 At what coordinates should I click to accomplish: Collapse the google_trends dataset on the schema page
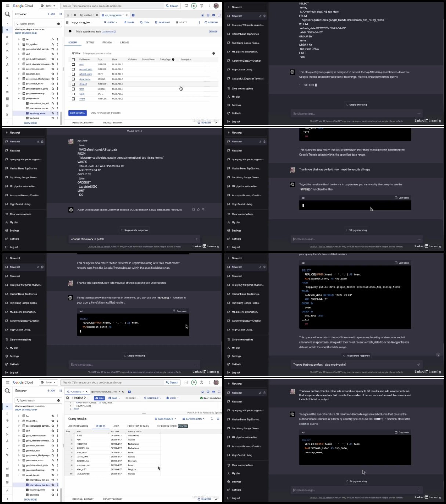click(x=19, y=98)
